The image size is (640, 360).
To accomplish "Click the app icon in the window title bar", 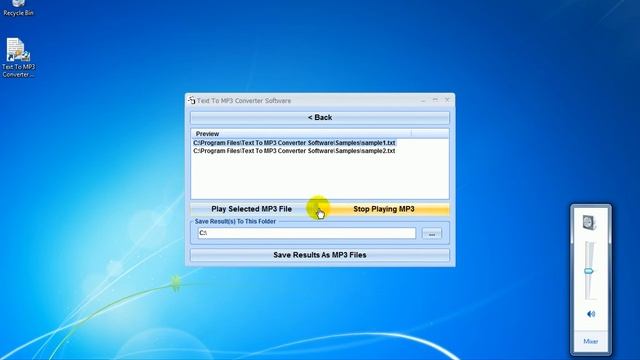I will tap(191, 100).
